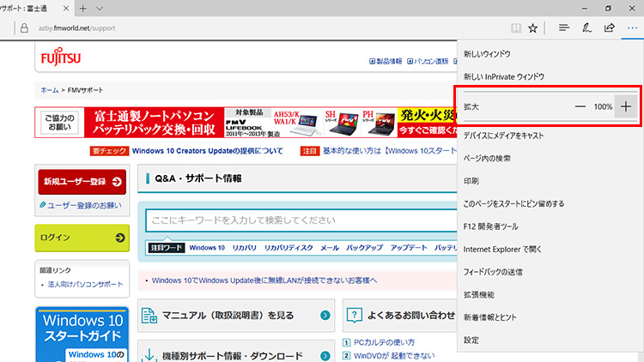Image resolution: width=644 pixels, height=362 pixels.
Task: Open Windows 10 Creators Update link
Action: [208, 151]
